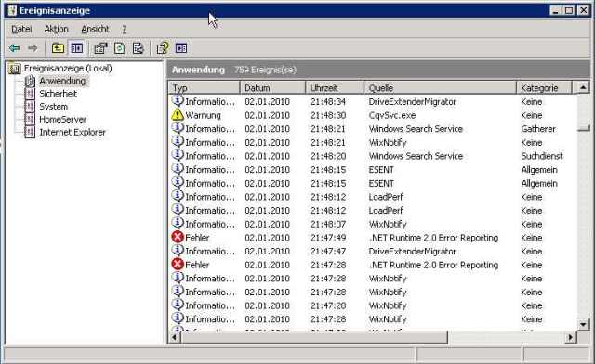Click the vertical scrollbar down arrow
The image size is (595, 364).
(583, 325)
